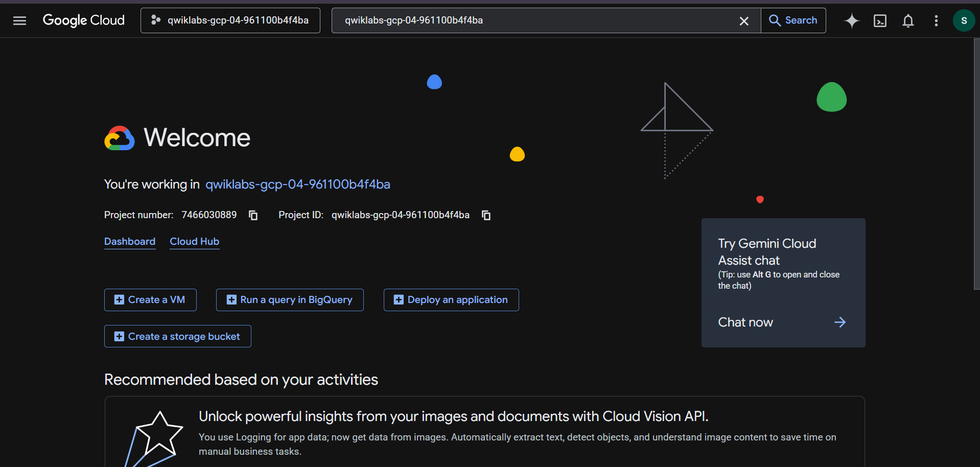Click the Google Cloud logo
Image resolution: width=980 pixels, height=467 pixels.
pos(84,20)
